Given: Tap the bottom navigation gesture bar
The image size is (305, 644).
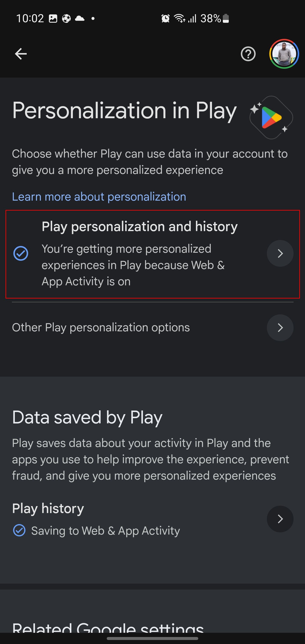Looking at the screenshot, I should 152,638.
